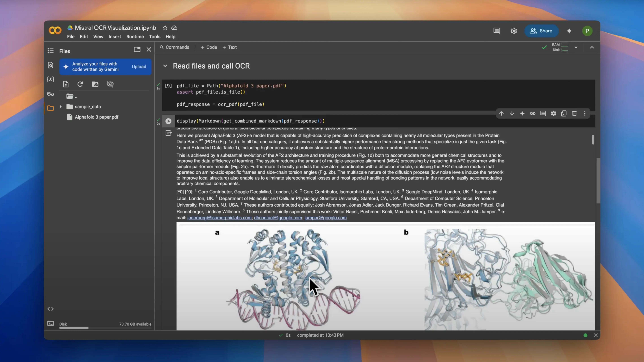Open the Colab logo home link
Viewport: 644px width, 362px height.
pyautogui.click(x=55, y=31)
